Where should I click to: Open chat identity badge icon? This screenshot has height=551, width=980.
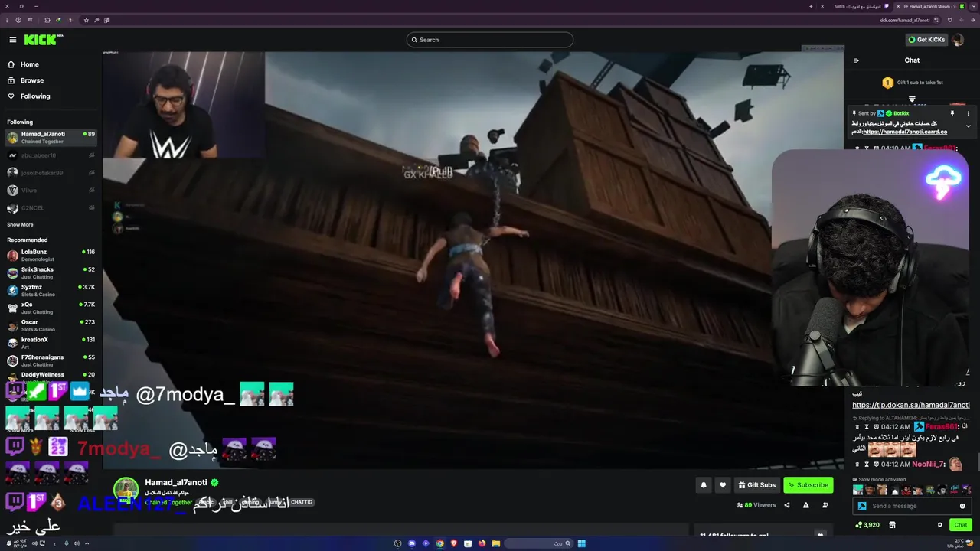(862, 506)
